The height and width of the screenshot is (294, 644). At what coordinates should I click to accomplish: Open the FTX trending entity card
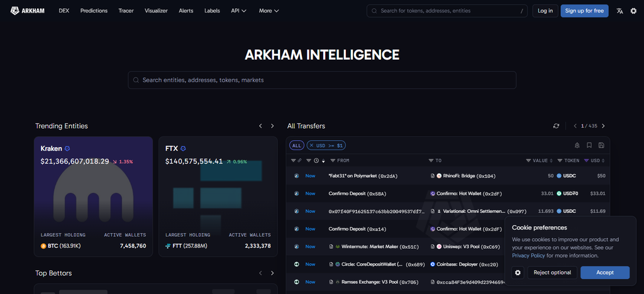pyautogui.click(x=218, y=197)
